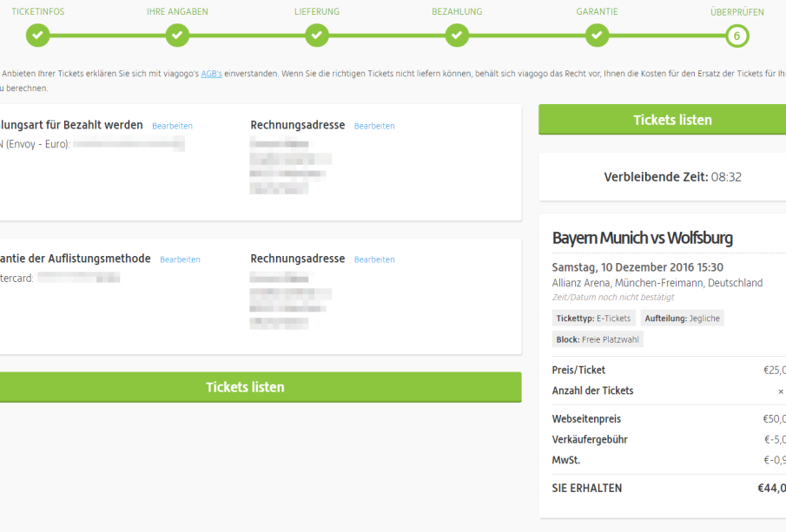Go to the GARANTIE step label
This screenshot has height=532, width=786.
coord(597,11)
